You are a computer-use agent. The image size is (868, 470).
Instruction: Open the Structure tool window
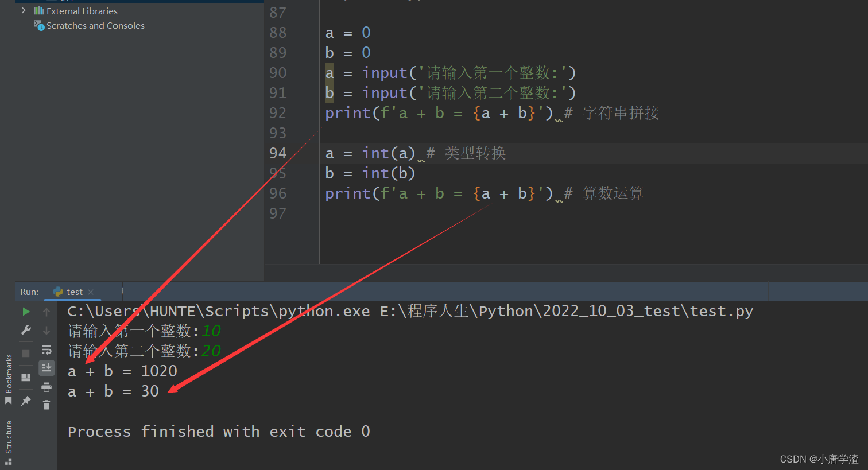click(x=8, y=442)
